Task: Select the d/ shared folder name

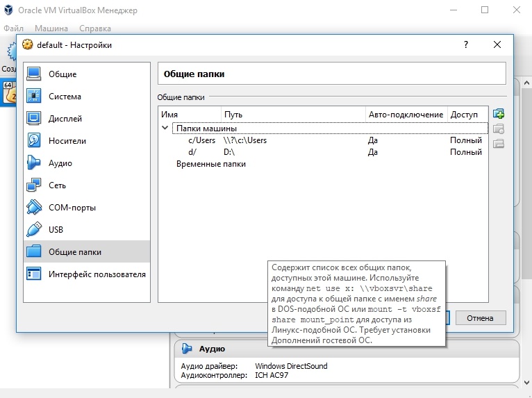Action: coord(192,152)
